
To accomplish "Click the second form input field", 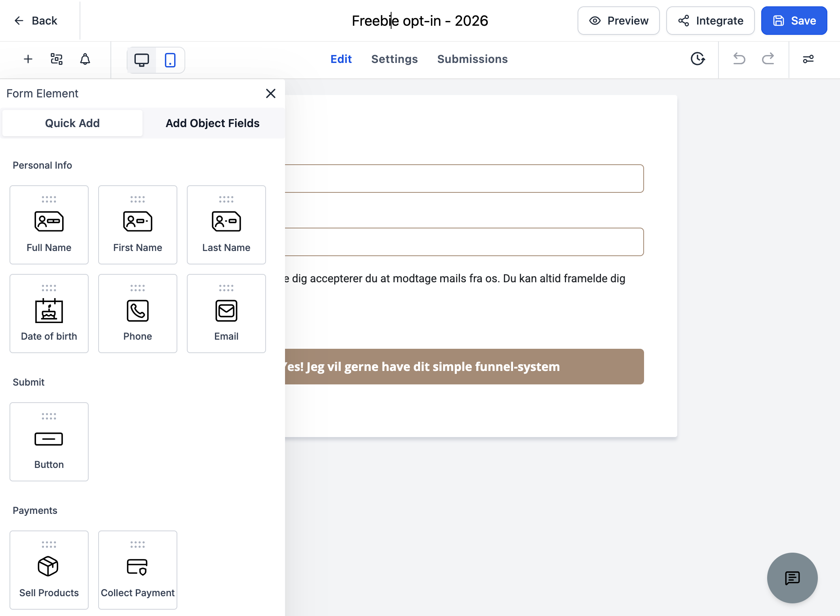I will click(464, 242).
